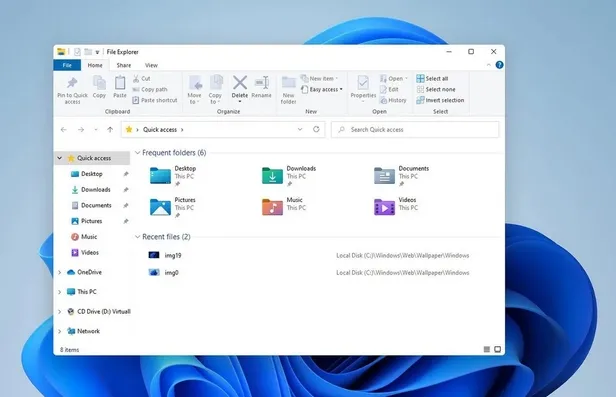
Task: Click Quick access in address bar
Action: [160, 130]
